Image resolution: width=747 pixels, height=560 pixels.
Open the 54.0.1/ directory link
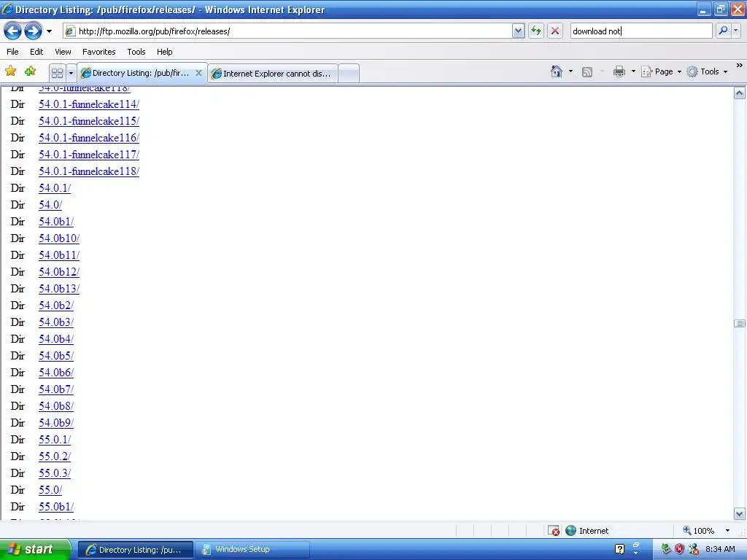(x=55, y=188)
